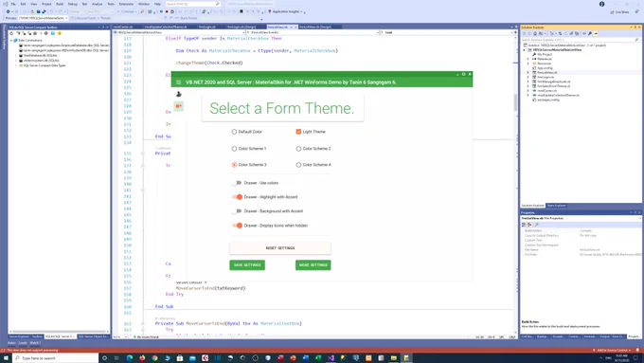Screen dimensions: 644x363
Task: Open Chrome from the taskbar
Action: pyautogui.click(x=154, y=358)
